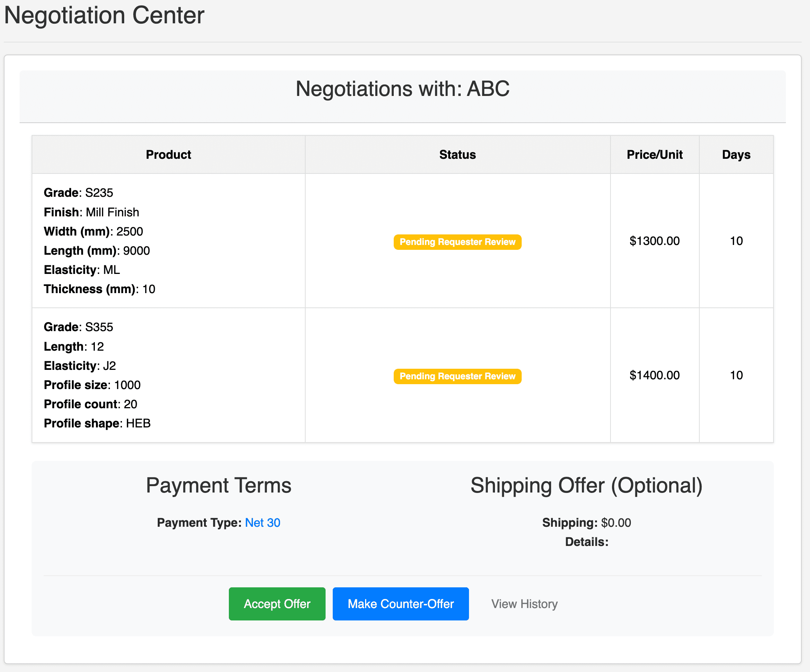
Task: Click the Negotiations with: ABC header
Action: (402, 89)
